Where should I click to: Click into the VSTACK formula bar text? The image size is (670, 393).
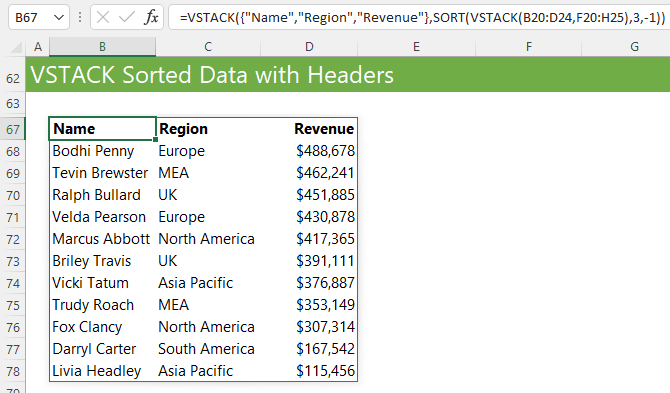[422, 18]
